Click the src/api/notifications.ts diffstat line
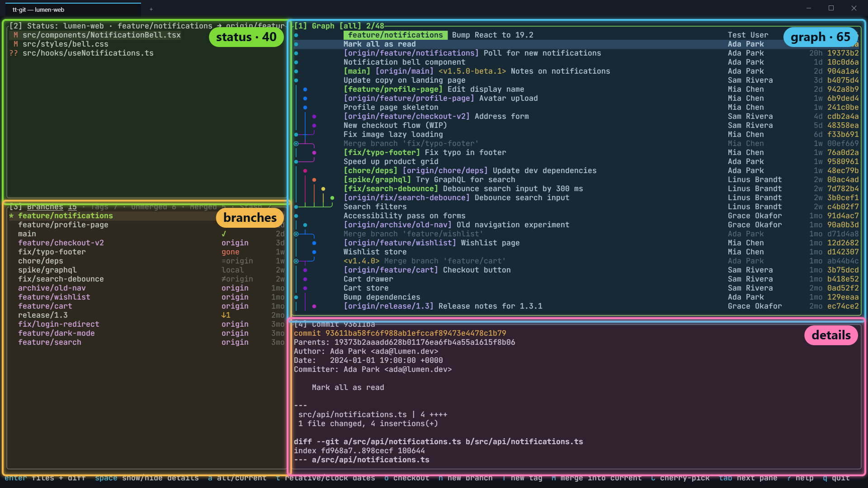This screenshot has height=488, width=868. click(x=373, y=414)
